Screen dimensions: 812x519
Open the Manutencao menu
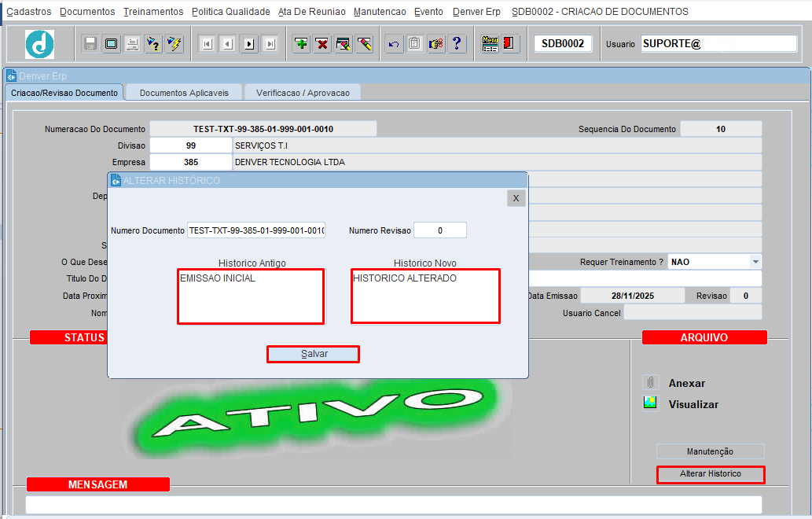pos(380,12)
